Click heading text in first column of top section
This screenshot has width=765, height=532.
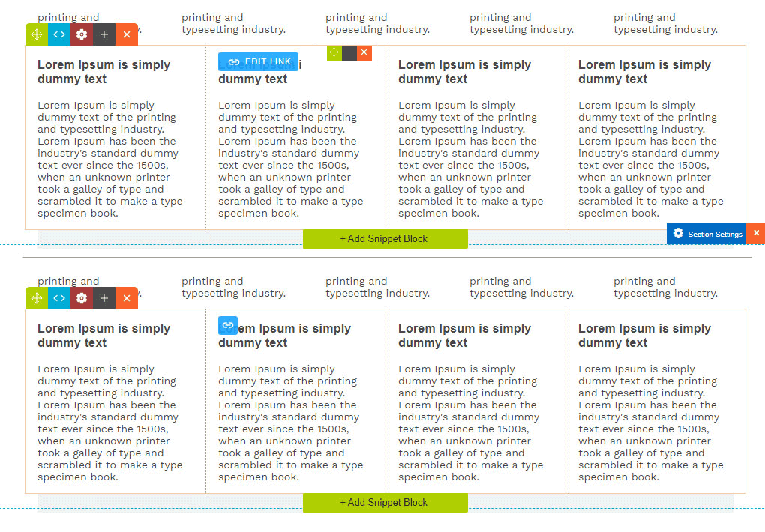tap(103, 72)
